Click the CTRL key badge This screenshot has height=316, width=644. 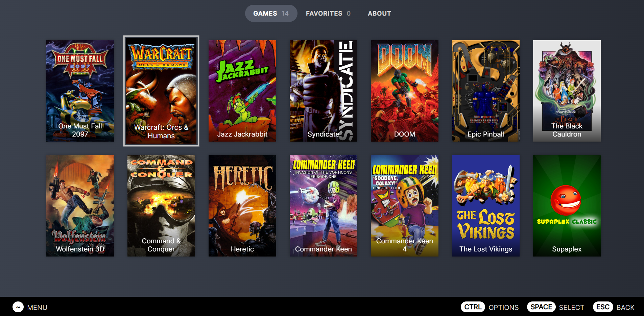pos(473,307)
